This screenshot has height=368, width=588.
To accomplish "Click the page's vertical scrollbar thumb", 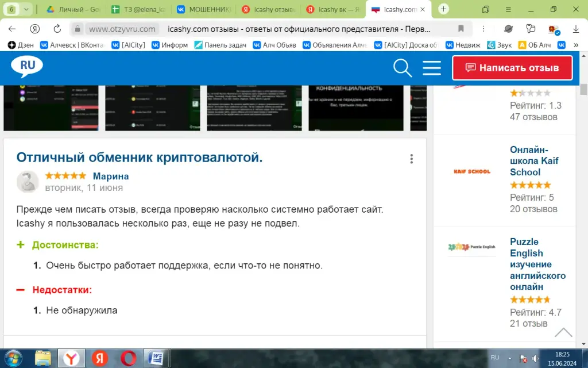I will [583, 90].
